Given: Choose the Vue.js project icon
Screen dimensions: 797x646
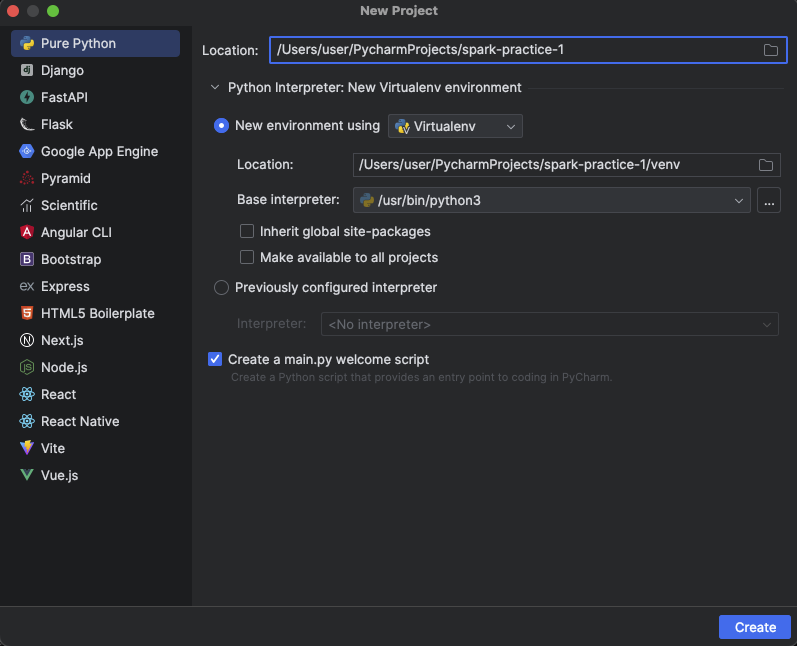Looking at the screenshot, I should tap(26, 475).
